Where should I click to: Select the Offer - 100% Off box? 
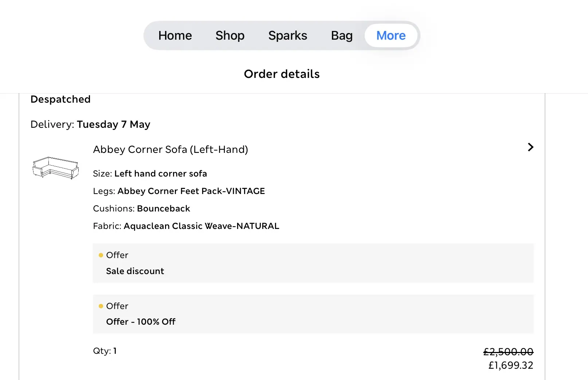coord(313,314)
